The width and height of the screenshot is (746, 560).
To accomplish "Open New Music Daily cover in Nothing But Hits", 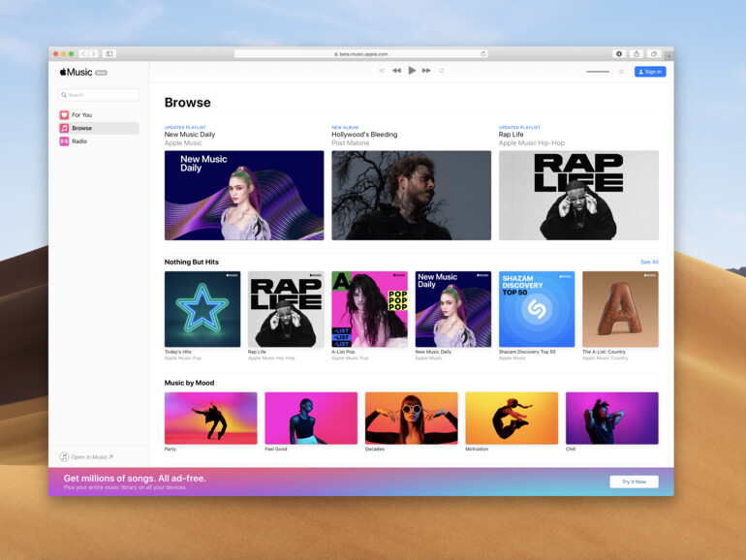I will point(453,309).
